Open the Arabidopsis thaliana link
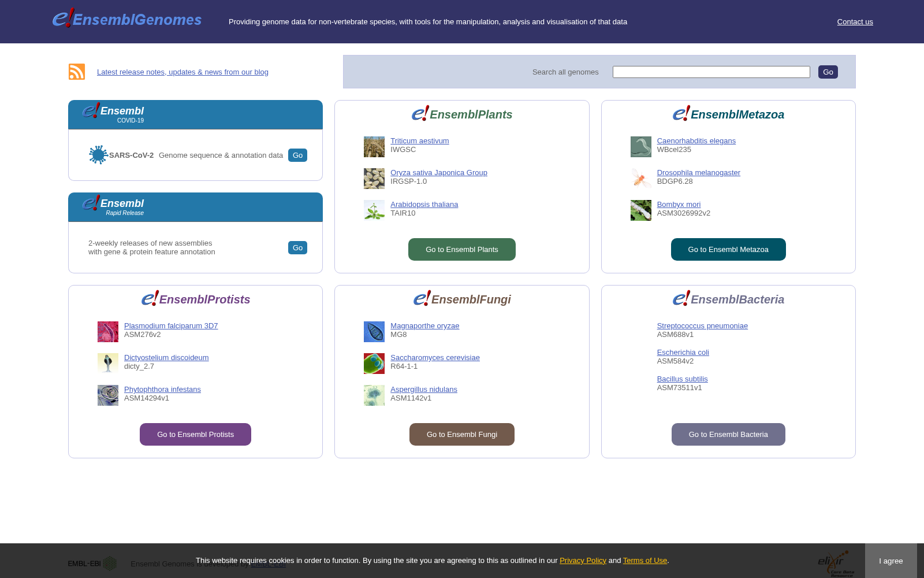This screenshot has width=924, height=578. [424, 204]
